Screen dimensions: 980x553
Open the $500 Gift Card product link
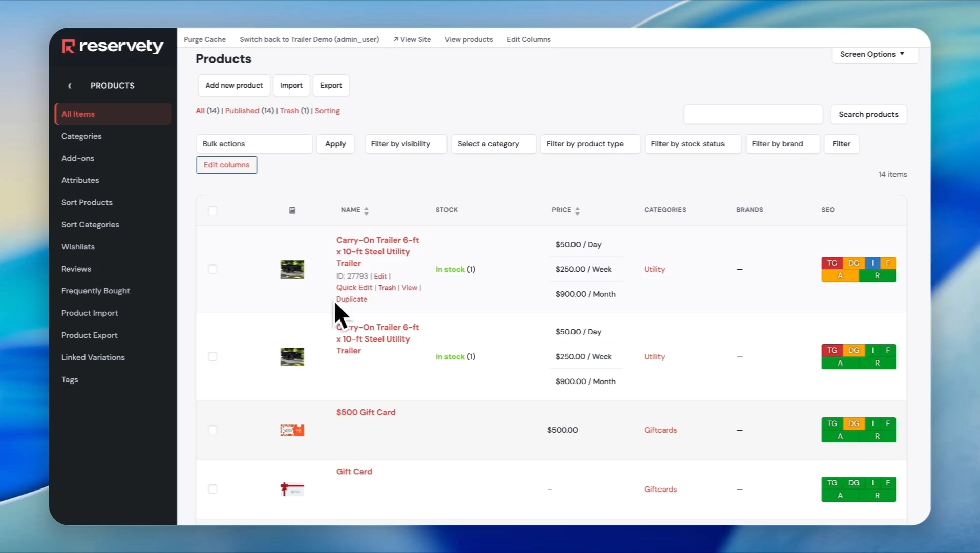[366, 412]
